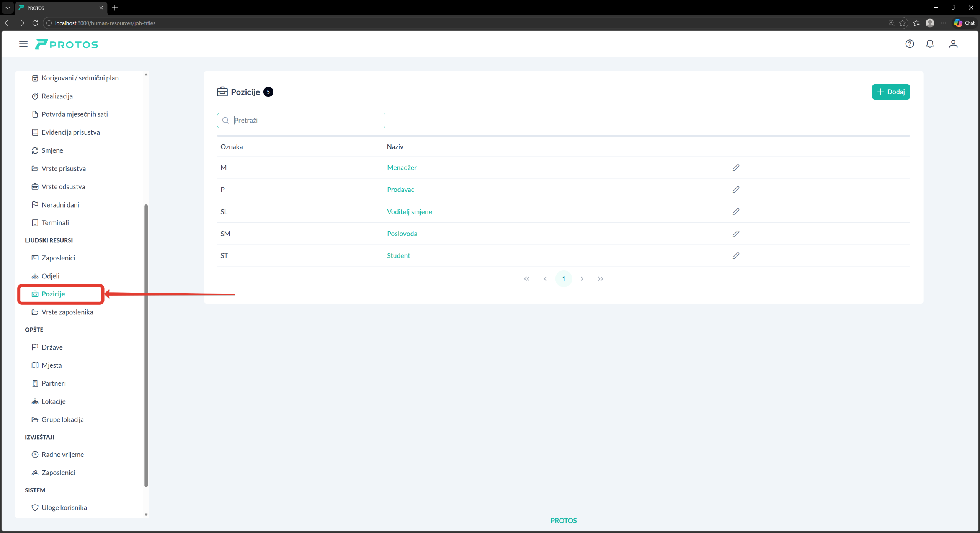980x533 pixels.
Task: Open the Odjeli menu item
Action: (51, 276)
